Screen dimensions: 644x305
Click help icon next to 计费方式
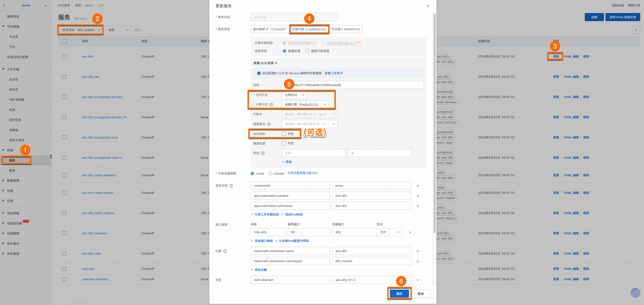(x=271, y=105)
